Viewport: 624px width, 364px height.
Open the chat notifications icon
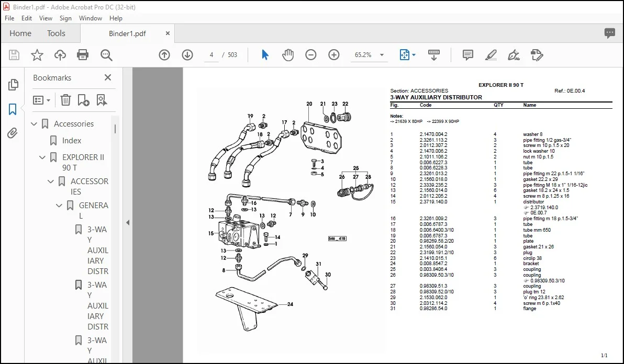coord(610,33)
